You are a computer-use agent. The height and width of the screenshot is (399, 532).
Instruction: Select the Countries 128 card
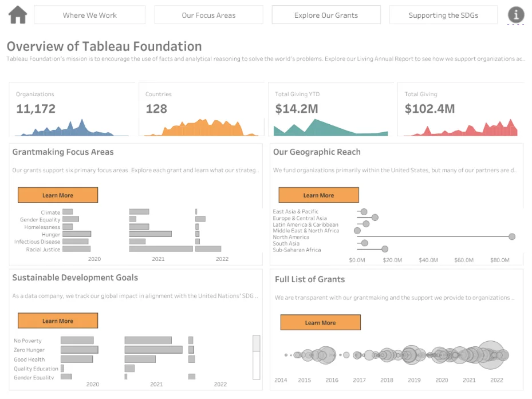pyautogui.click(x=202, y=109)
